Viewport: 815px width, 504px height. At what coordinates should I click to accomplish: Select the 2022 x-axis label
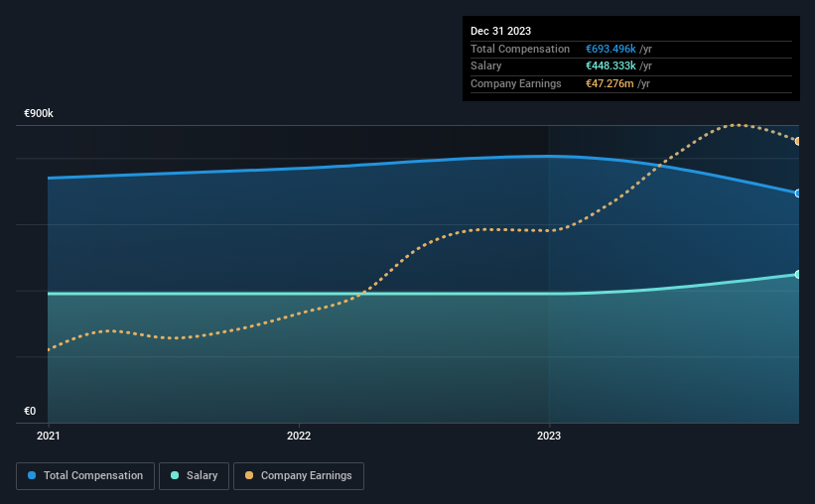pyautogui.click(x=299, y=436)
